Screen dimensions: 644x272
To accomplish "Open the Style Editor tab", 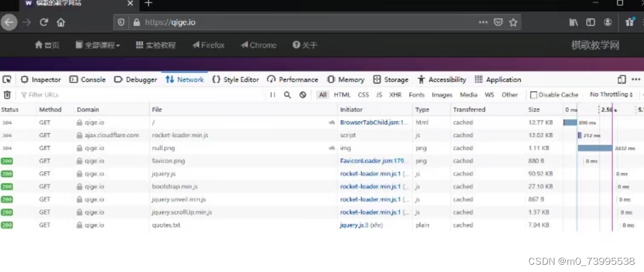I will click(235, 80).
